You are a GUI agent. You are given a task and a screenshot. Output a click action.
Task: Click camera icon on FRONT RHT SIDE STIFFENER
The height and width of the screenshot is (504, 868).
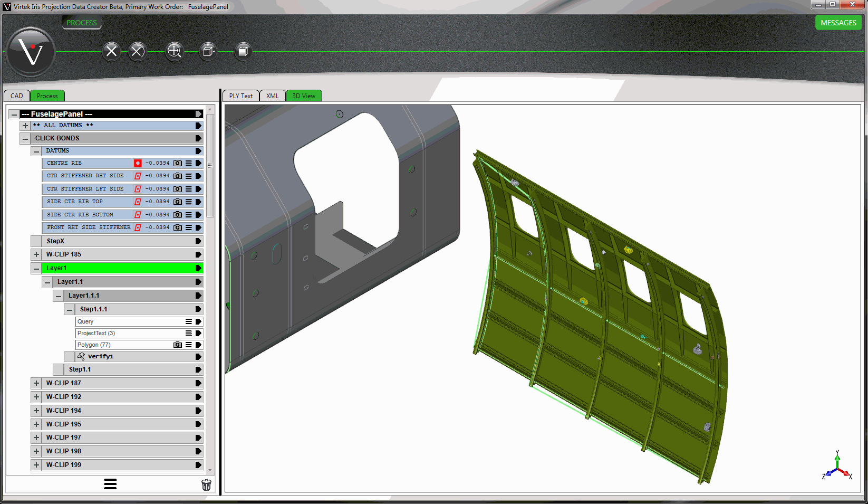(x=178, y=227)
